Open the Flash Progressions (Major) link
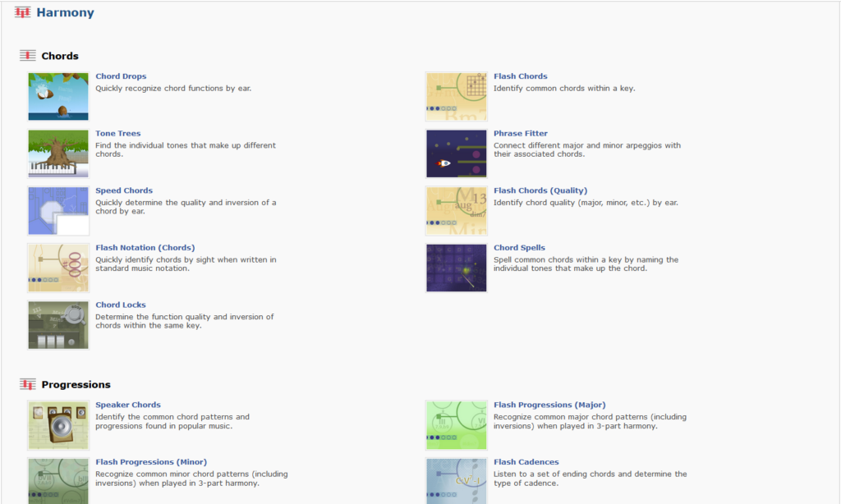The height and width of the screenshot is (504, 841). point(549,405)
